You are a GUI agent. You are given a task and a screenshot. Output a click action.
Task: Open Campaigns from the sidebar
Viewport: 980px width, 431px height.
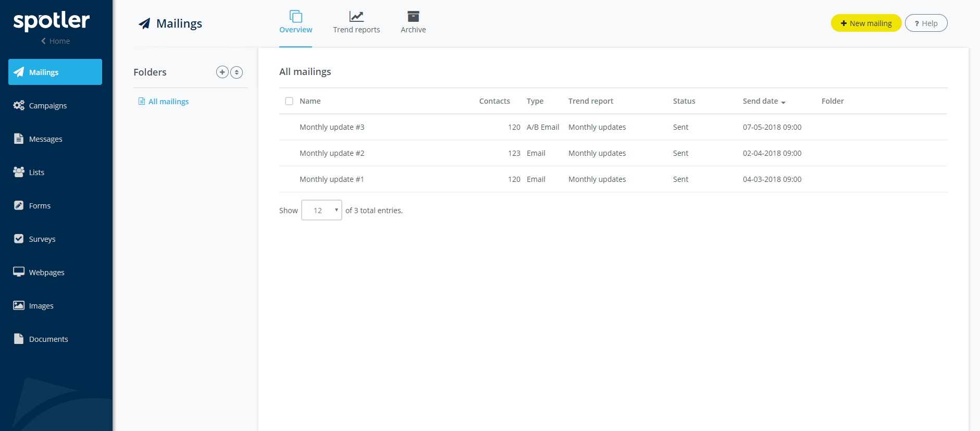tap(47, 106)
